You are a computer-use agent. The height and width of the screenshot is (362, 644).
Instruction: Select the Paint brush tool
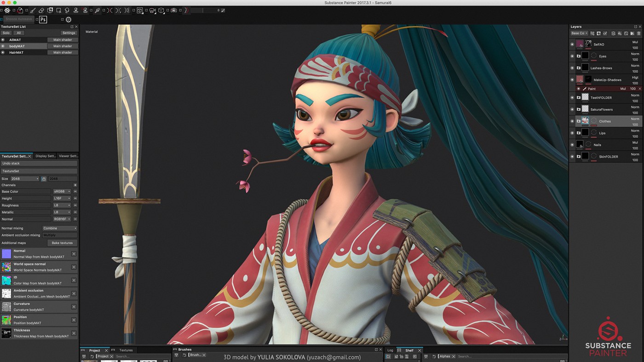coord(33,10)
